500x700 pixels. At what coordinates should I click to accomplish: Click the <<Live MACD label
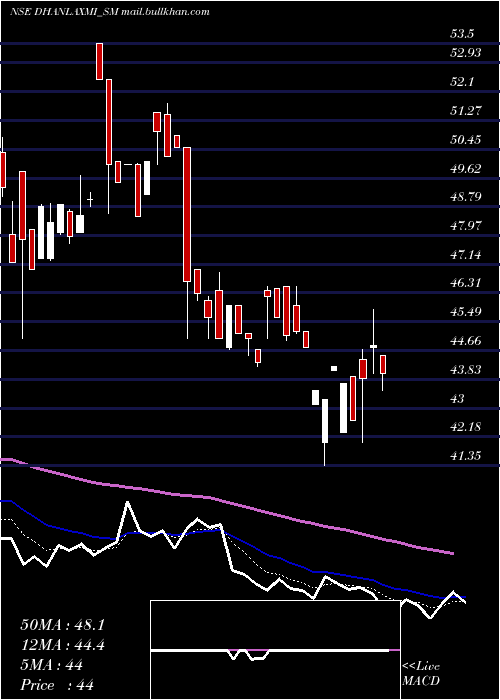pos(421,674)
